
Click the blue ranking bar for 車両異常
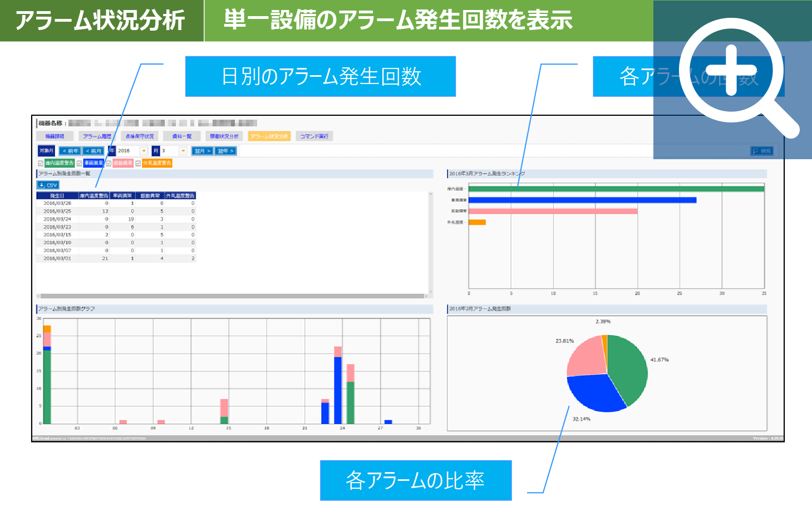[582, 200]
